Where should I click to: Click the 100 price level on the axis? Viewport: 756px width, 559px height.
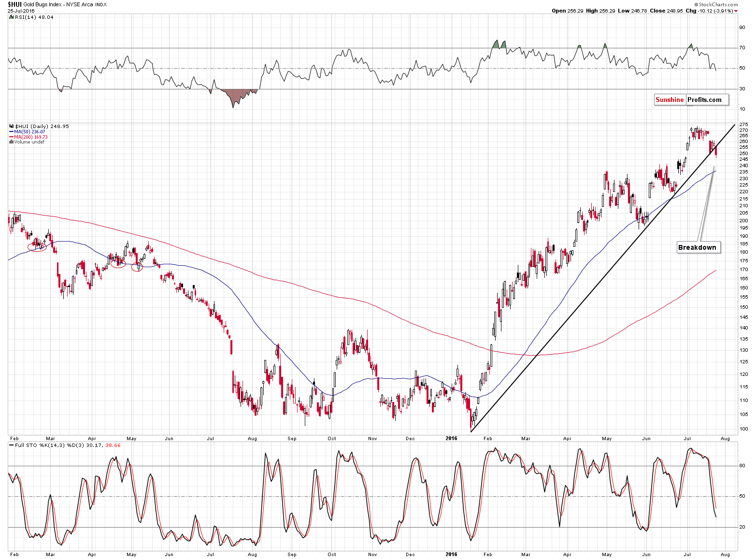point(743,429)
